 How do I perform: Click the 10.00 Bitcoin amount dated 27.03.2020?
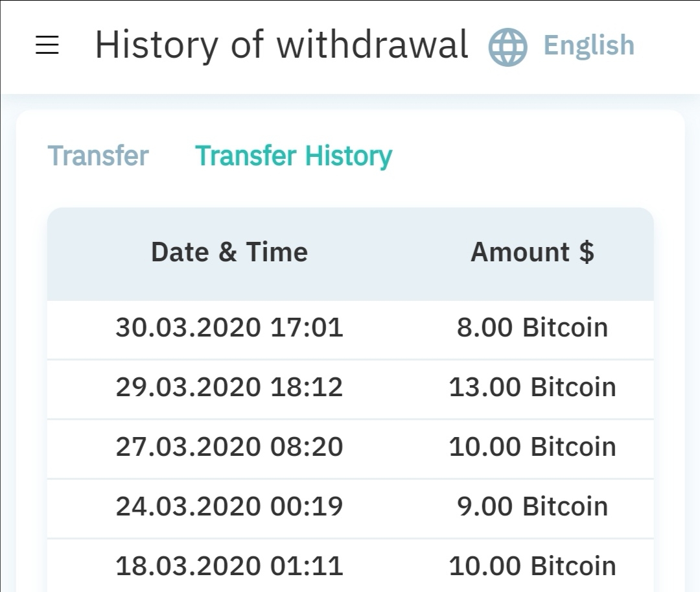(532, 447)
